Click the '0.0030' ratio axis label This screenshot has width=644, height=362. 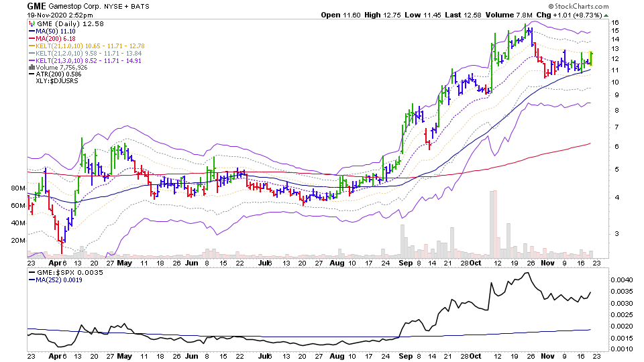[622, 303]
